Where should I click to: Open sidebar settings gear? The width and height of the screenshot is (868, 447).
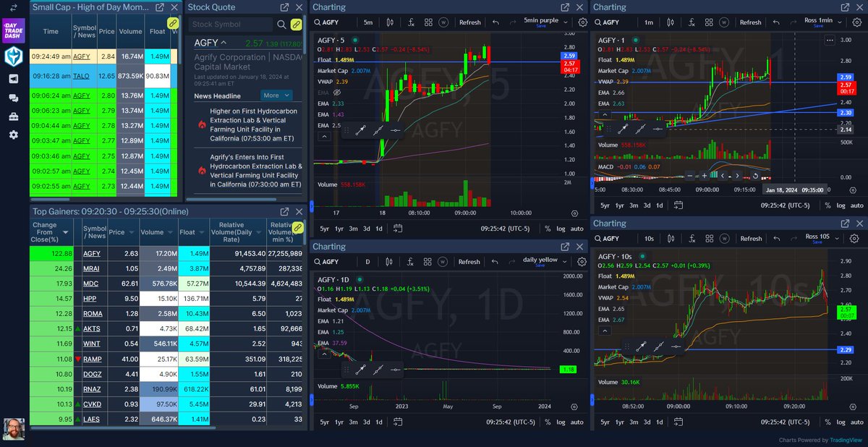pos(14,135)
